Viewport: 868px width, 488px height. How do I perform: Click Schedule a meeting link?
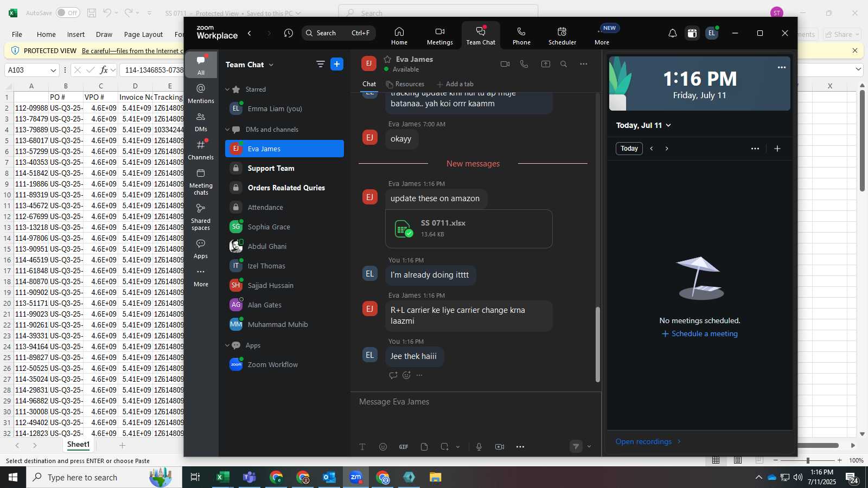(x=700, y=334)
